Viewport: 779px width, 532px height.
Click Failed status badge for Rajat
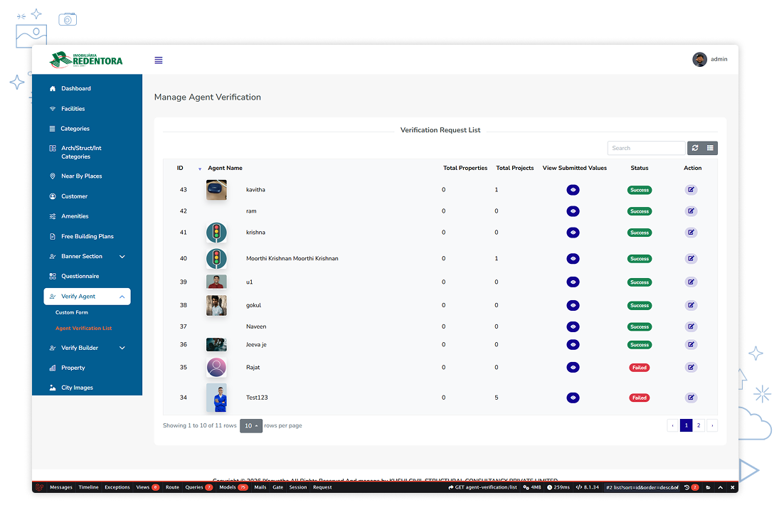tap(640, 368)
